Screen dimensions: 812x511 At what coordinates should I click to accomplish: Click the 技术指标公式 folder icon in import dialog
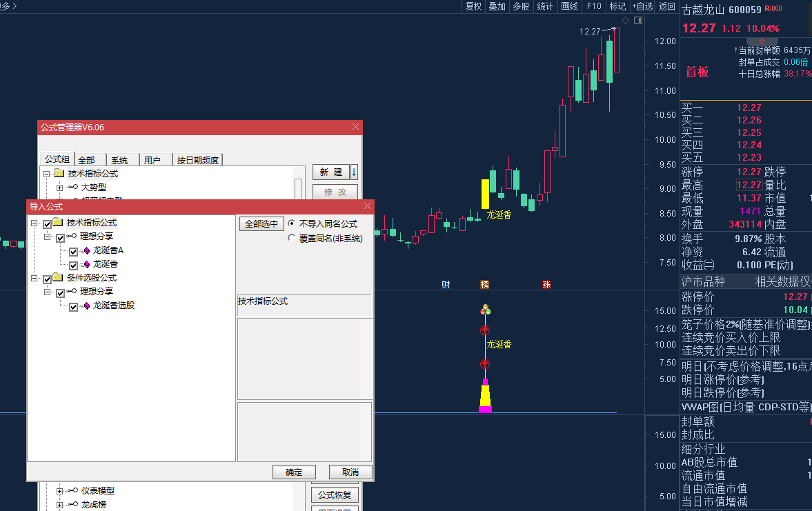click(57, 222)
